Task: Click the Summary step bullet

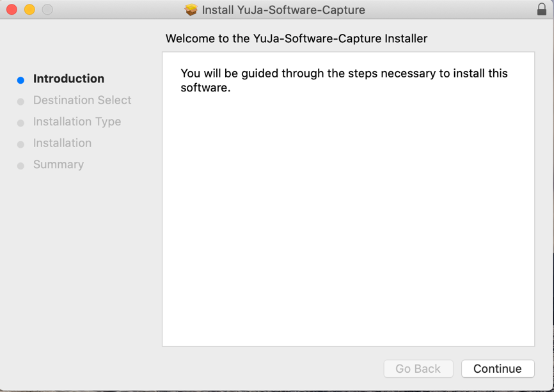Action: (20, 166)
